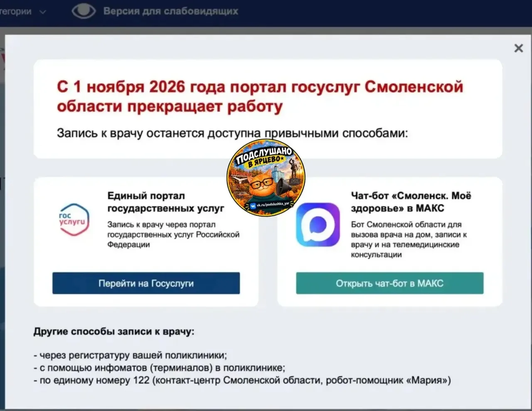Expand the категории dropdown chevron
532x411 pixels.
coord(42,12)
